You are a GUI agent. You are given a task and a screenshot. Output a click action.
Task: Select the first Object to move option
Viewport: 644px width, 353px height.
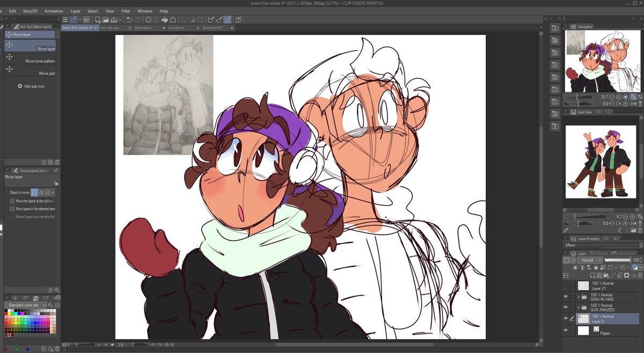coord(34,192)
